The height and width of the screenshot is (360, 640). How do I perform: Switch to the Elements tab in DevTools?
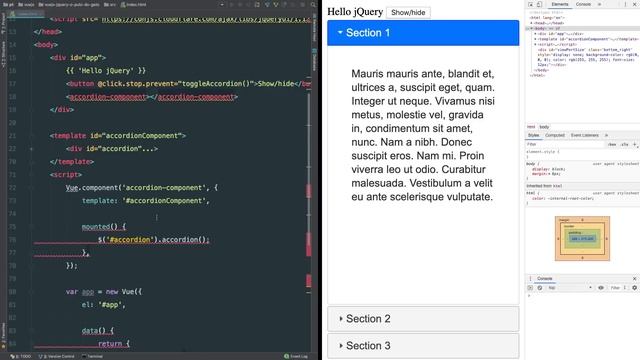[560, 4]
